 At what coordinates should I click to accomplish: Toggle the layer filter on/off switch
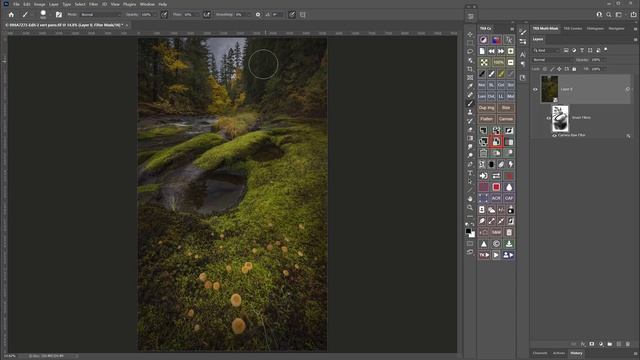(x=606, y=50)
